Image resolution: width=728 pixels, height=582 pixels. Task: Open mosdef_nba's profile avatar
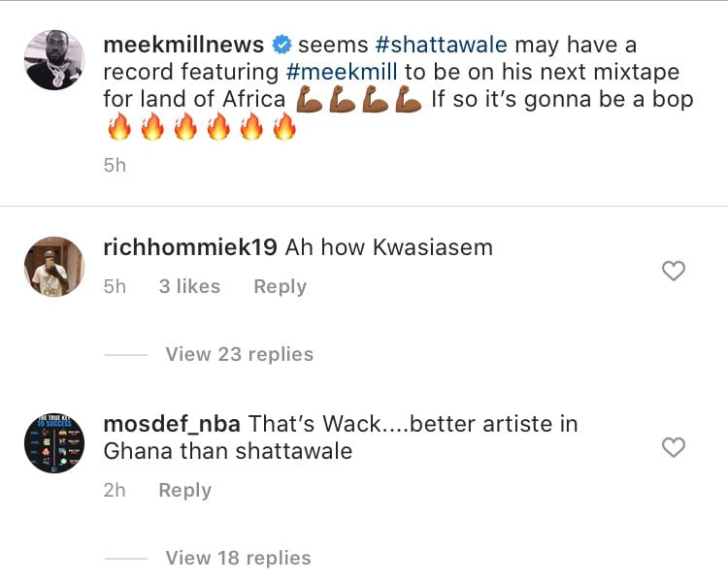click(x=54, y=443)
